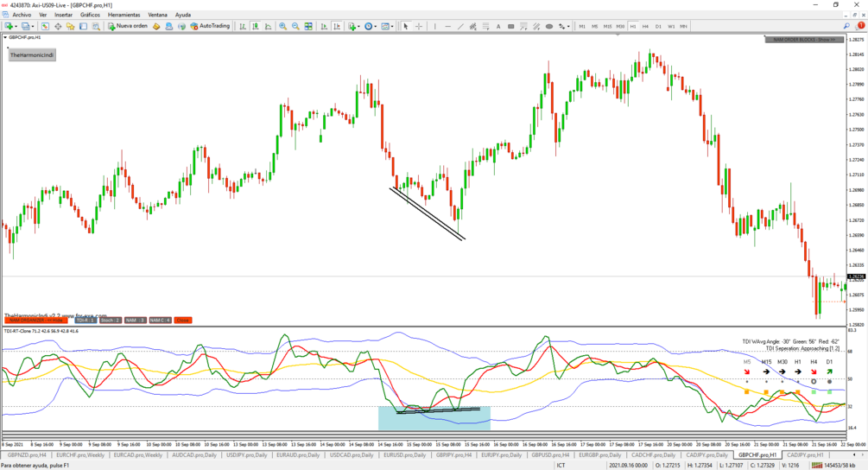Viewport: 868px width, 470px height.
Task: Switch timeframe to D1
Action: tap(658, 26)
